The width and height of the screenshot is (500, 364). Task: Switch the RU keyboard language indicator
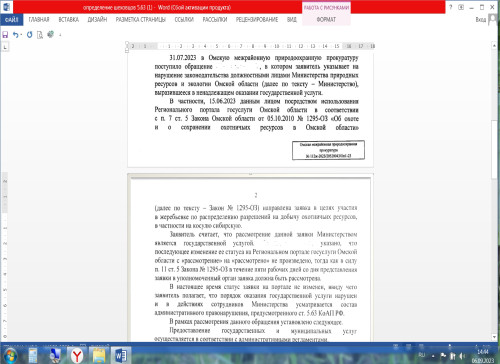[422, 355]
